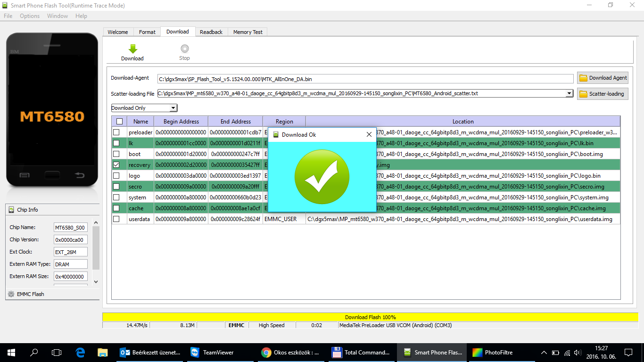Click the EMMC Flash gear icon

coord(11,294)
